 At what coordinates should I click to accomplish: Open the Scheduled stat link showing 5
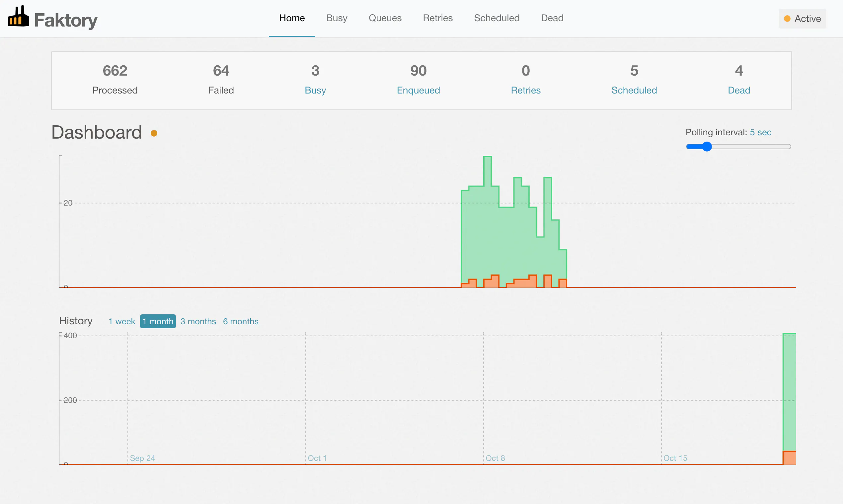click(634, 90)
